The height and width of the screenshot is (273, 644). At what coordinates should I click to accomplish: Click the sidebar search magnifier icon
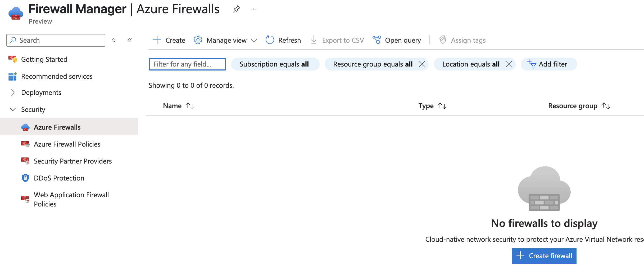click(x=13, y=40)
